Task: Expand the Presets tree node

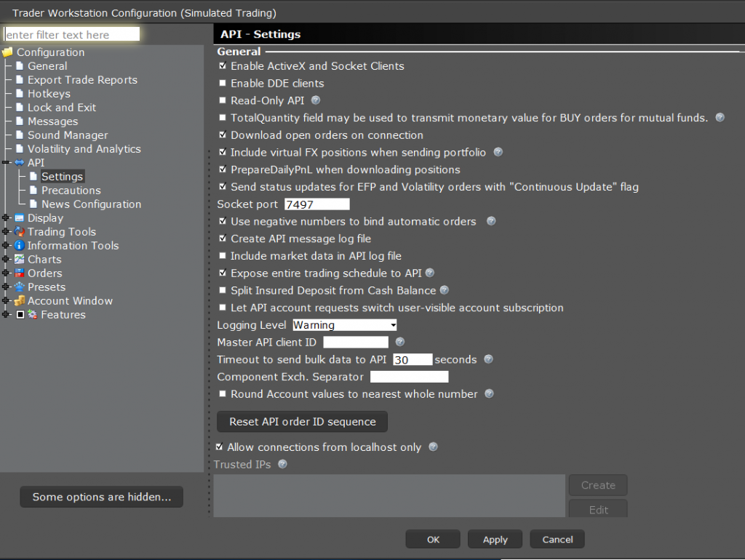Action: coord(6,287)
